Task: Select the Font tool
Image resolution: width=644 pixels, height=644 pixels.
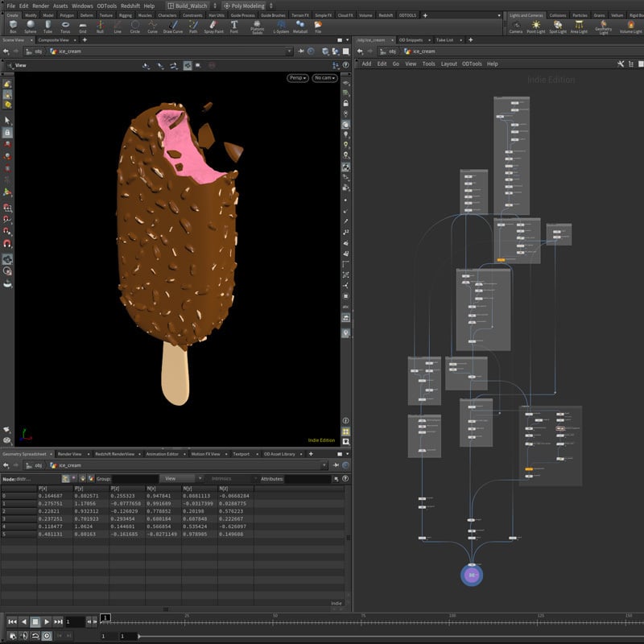Action: 234,27
